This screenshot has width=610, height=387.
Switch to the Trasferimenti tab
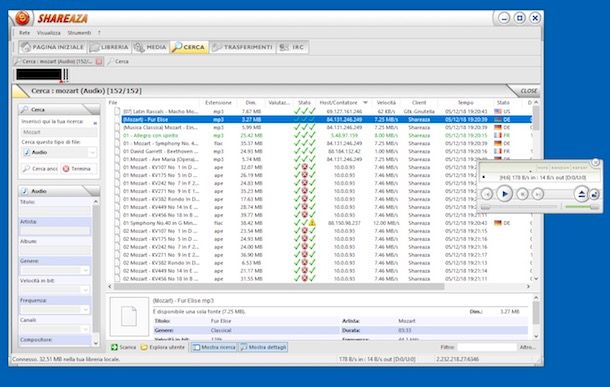click(242, 47)
